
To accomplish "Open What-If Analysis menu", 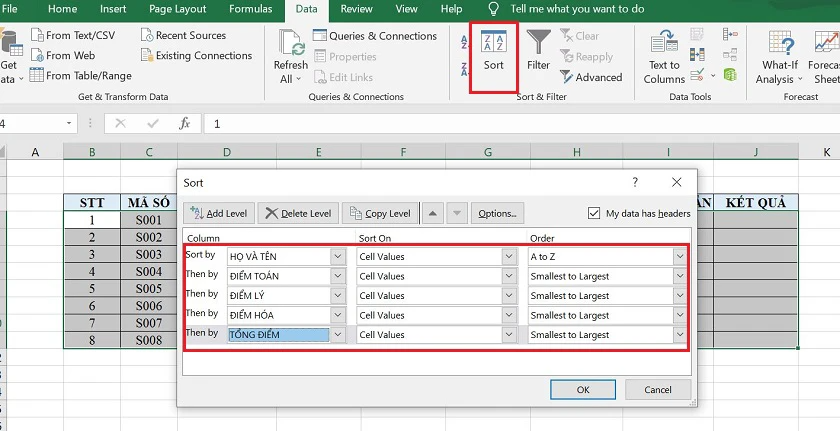I will [x=779, y=56].
